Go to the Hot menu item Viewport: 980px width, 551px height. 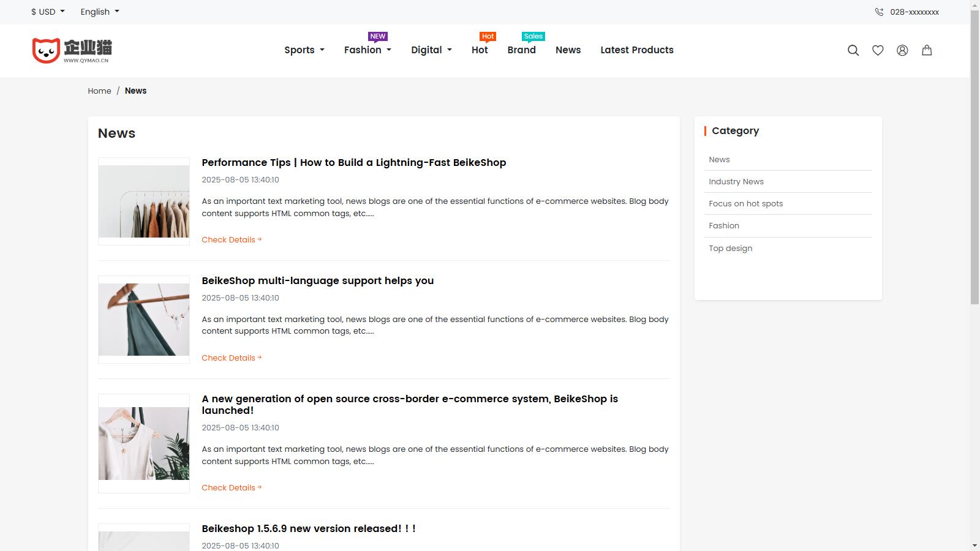[x=480, y=50]
